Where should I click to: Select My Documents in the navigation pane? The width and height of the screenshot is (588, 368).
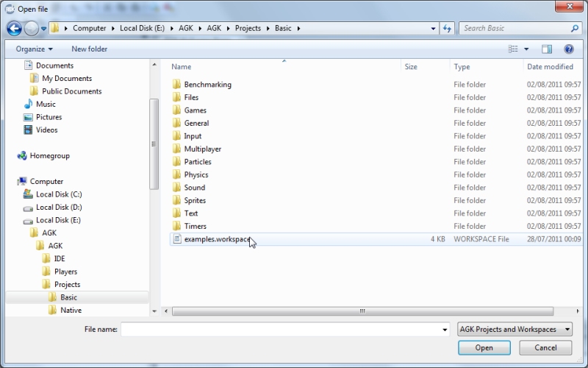click(67, 78)
